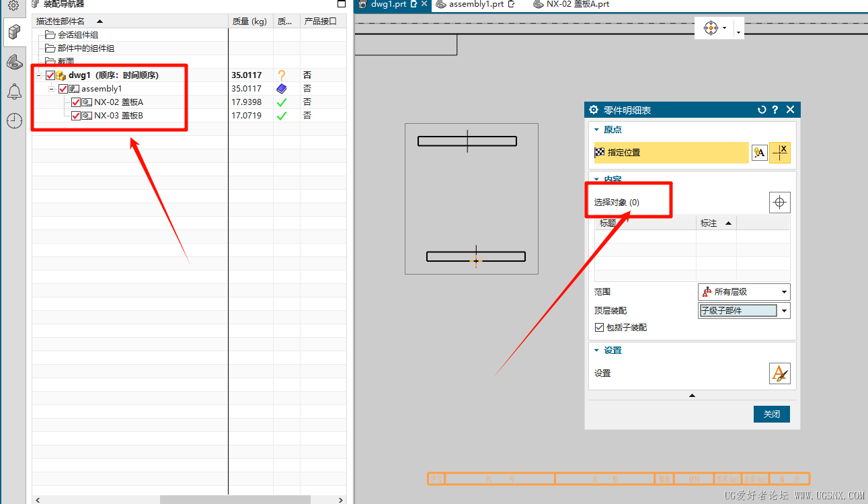Click the collapse arrow at dialog bottom
Viewport: 868px width, 504px height.
tap(692, 396)
